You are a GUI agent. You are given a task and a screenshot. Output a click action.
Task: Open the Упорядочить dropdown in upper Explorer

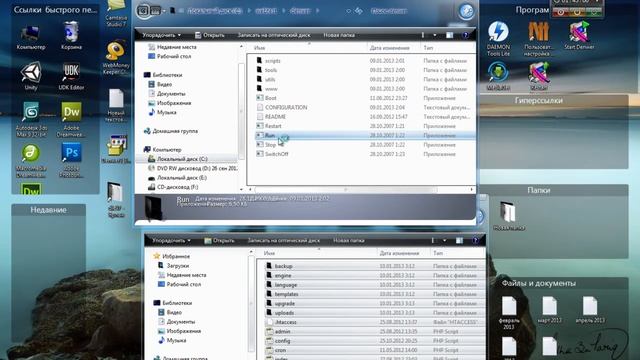point(161,36)
